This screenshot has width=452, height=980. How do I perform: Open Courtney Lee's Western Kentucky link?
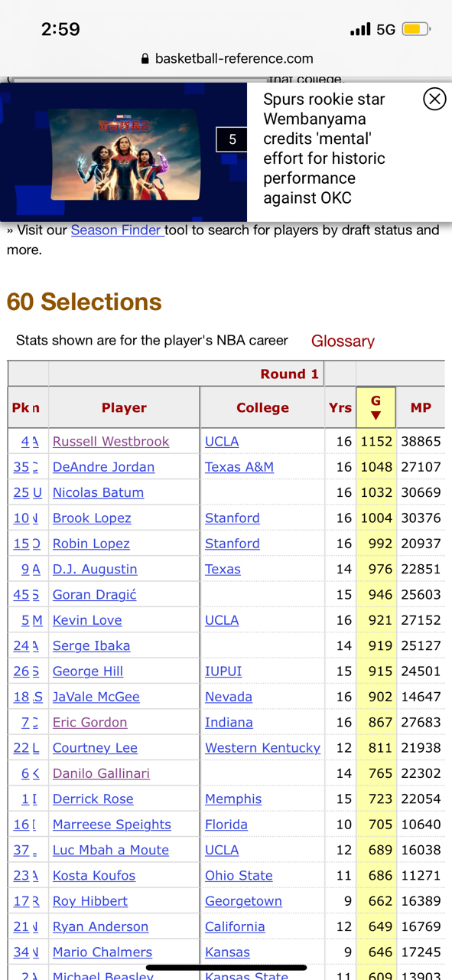point(262,748)
